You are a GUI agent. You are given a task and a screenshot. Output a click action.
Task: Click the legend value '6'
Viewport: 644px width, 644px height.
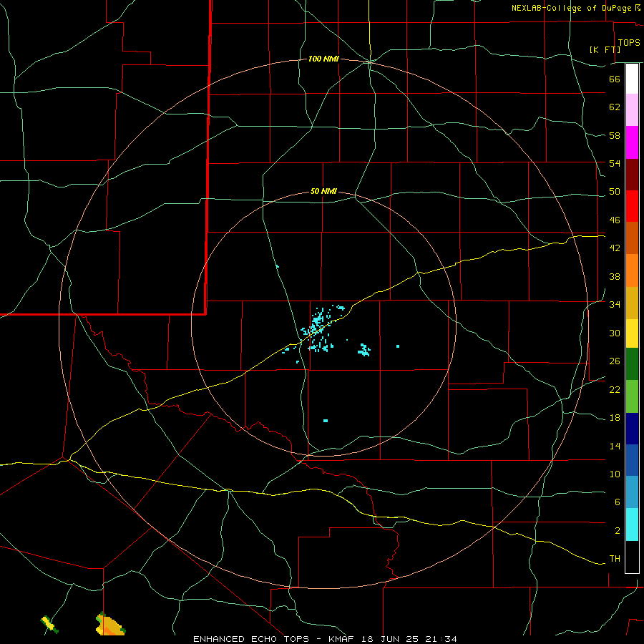(617, 502)
